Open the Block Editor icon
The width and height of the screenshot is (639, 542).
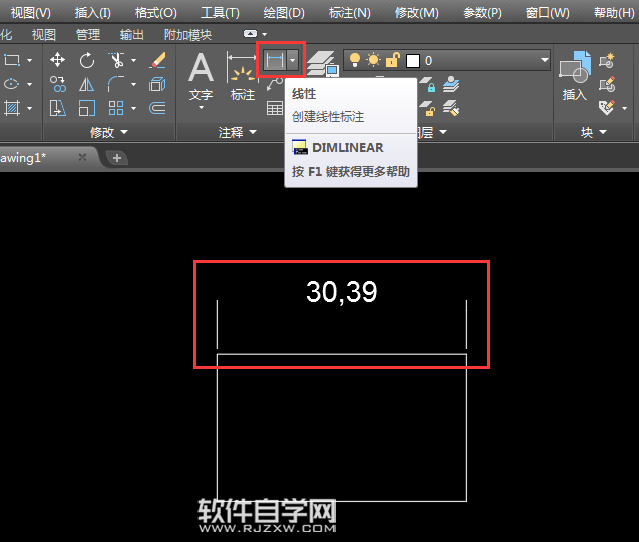(x=607, y=84)
